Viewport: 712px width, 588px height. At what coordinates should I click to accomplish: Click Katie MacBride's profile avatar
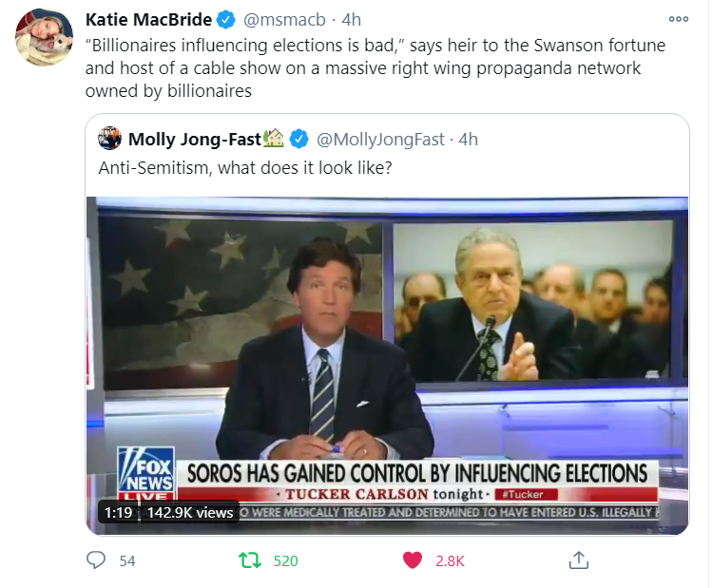point(40,40)
